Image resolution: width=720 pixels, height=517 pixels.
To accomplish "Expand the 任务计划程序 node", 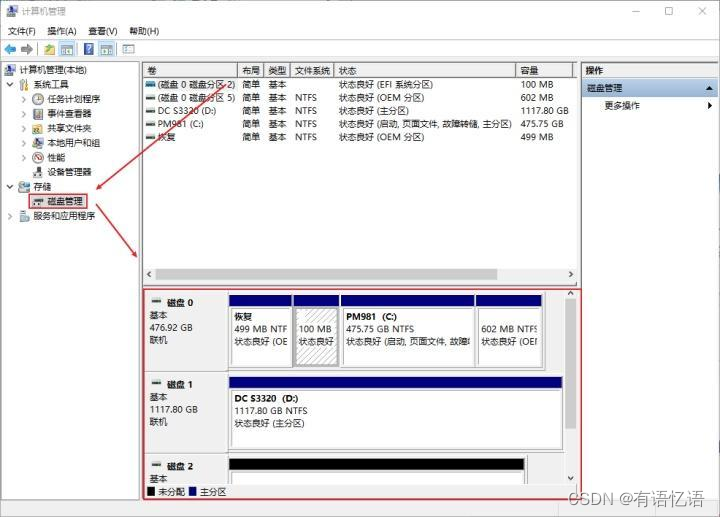I will 24,99.
